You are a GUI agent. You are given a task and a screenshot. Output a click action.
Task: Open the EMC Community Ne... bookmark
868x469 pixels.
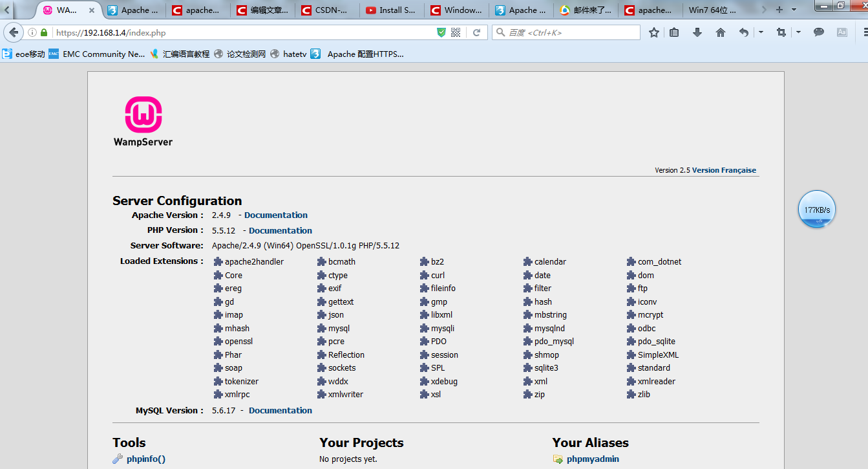click(97, 54)
